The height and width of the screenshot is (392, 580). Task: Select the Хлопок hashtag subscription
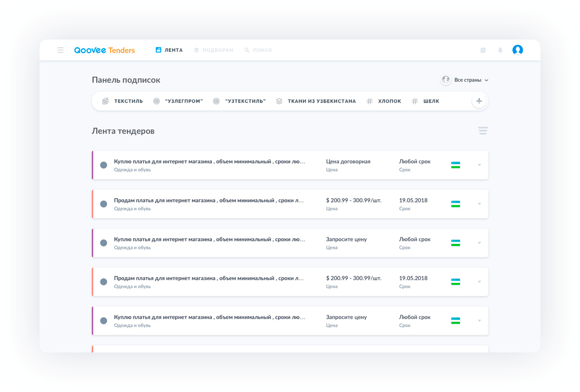pyautogui.click(x=384, y=101)
